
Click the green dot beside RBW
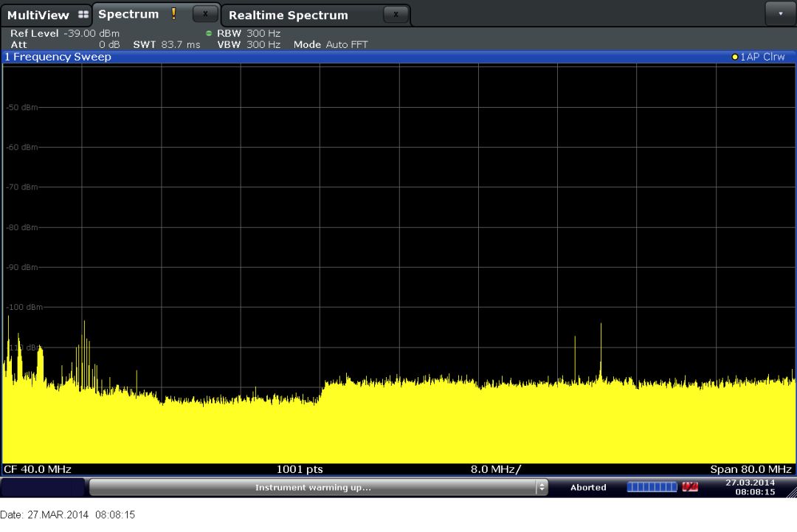tap(208, 33)
